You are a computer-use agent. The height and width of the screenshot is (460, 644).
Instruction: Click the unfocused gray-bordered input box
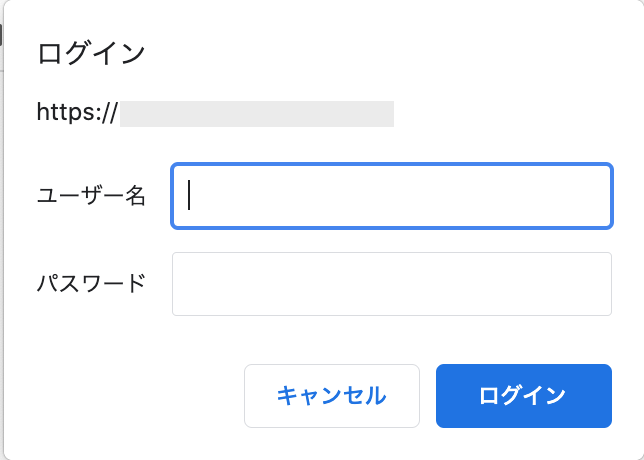coord(391,284)
